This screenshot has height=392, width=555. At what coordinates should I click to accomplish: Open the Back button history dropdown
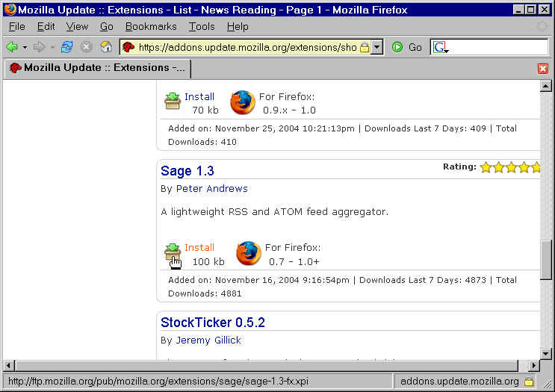coord(25,47)
